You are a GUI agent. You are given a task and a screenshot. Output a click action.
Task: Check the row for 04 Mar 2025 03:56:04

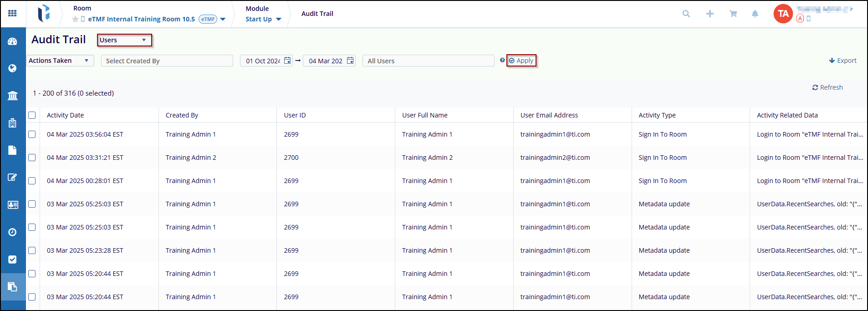(x=32, y=134)
